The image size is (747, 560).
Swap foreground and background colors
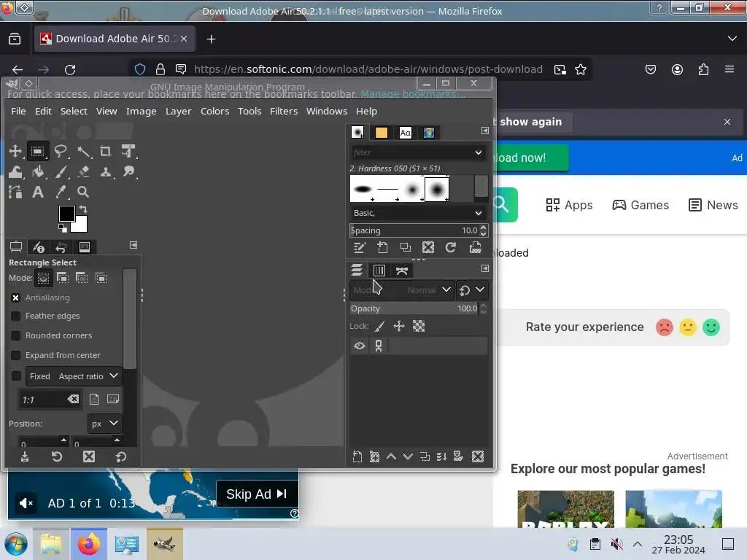tap(83, 209)
